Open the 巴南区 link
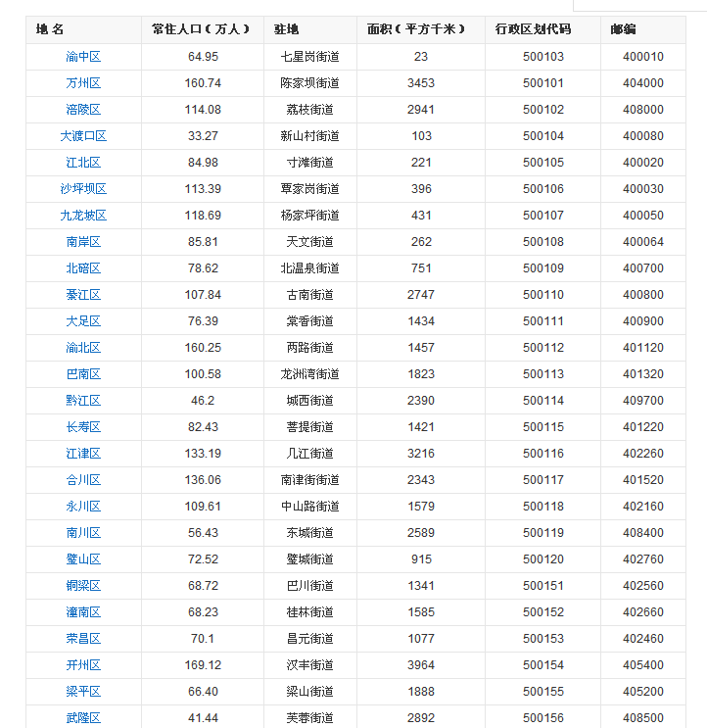Screen dimensions: 707x728 pyautogui.click(x=83, y=374)
